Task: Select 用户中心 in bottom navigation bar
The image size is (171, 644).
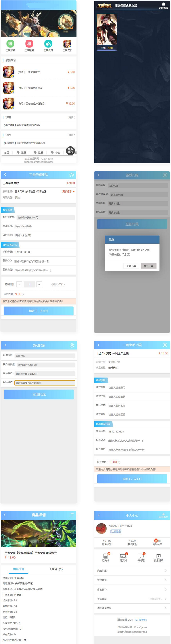Action: [x=55, y=153]
